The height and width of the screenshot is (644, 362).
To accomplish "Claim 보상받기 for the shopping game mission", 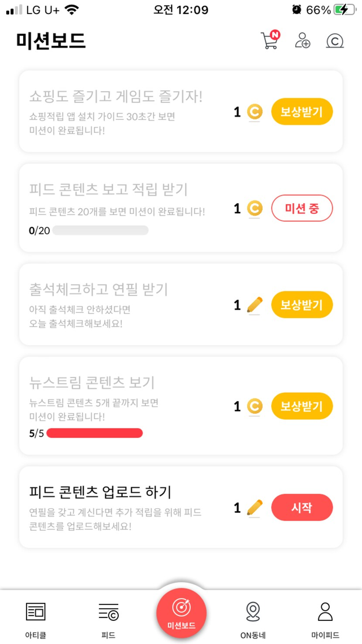I will (302, 112).
